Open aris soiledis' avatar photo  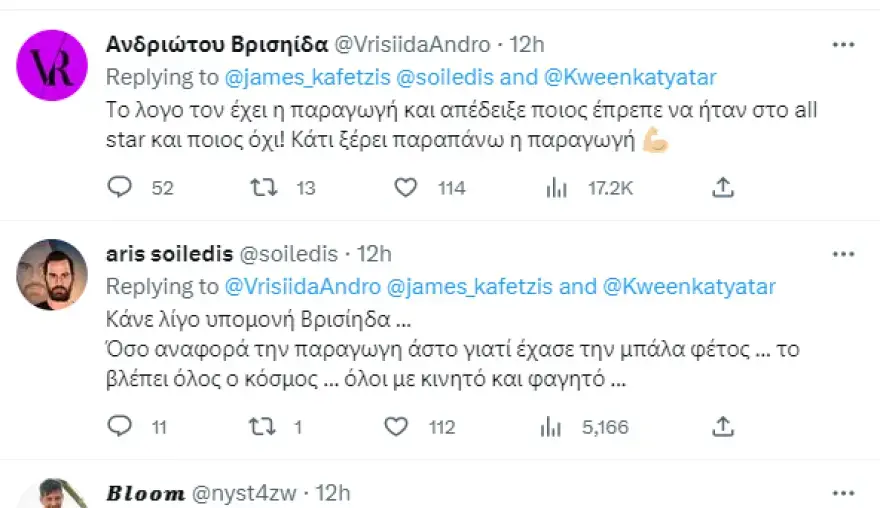point(52,274)
